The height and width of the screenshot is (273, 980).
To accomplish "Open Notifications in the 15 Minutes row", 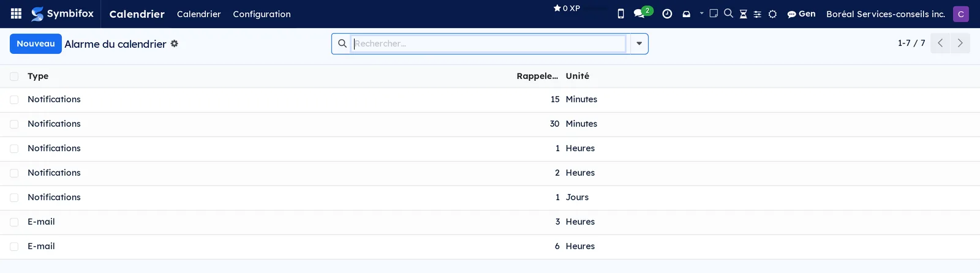I will (x=54, y=99).
